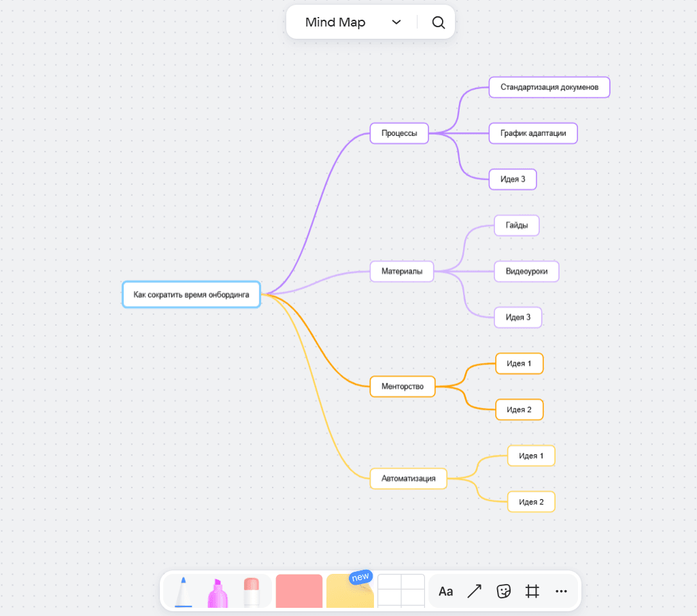This screenshot has height=616, width=697.
Task: Click the Mind Map title text
Action: tap(335, 22)
